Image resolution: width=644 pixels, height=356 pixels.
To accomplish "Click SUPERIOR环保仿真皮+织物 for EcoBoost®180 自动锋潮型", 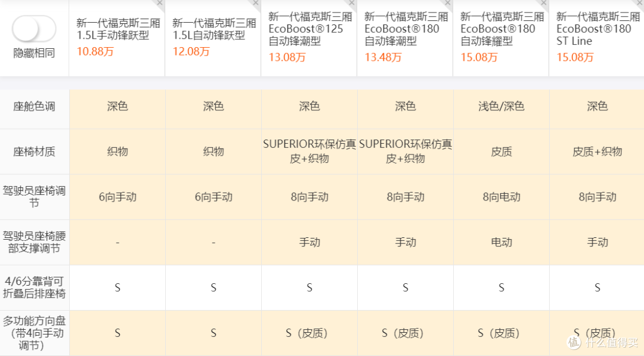I will (405, 151).
